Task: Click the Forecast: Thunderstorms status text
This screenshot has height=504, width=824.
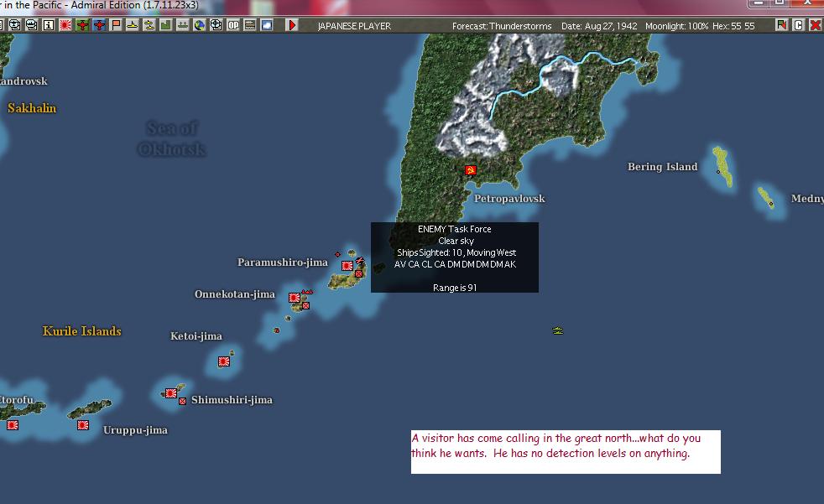Action: pyautogui.click(x=502, y=26)
